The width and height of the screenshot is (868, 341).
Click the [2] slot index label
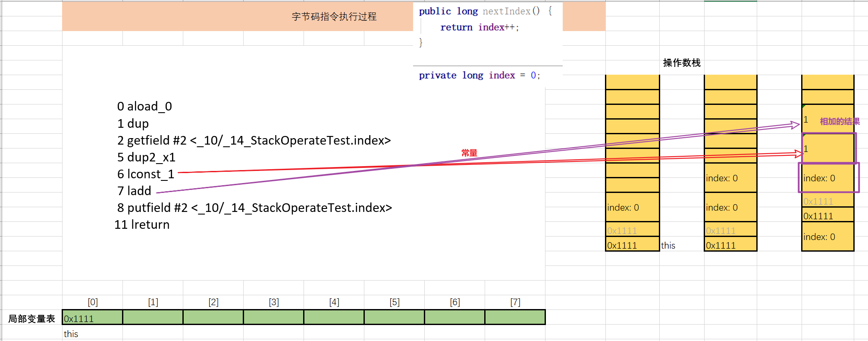click(213, 302)
